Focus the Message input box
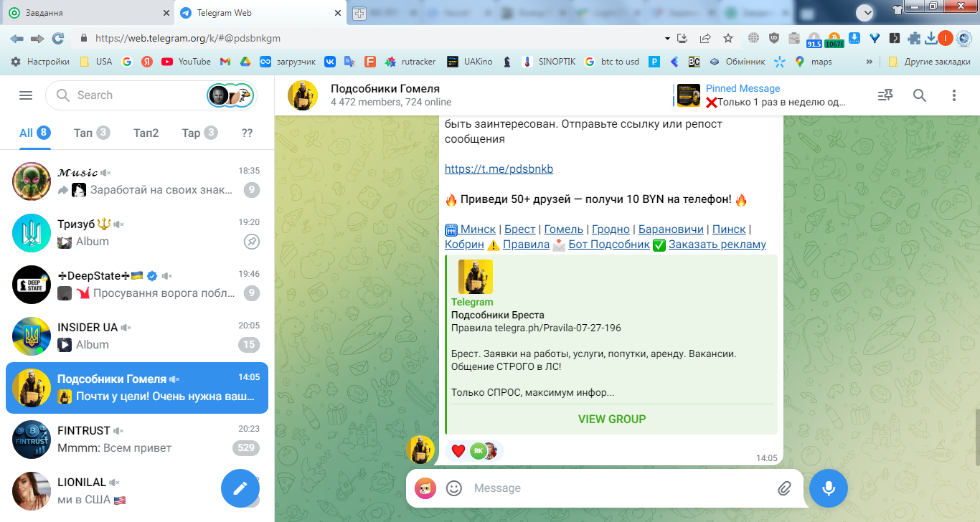Image resolution: width=980 pixels, height=522 pixels. coord(621,488)
